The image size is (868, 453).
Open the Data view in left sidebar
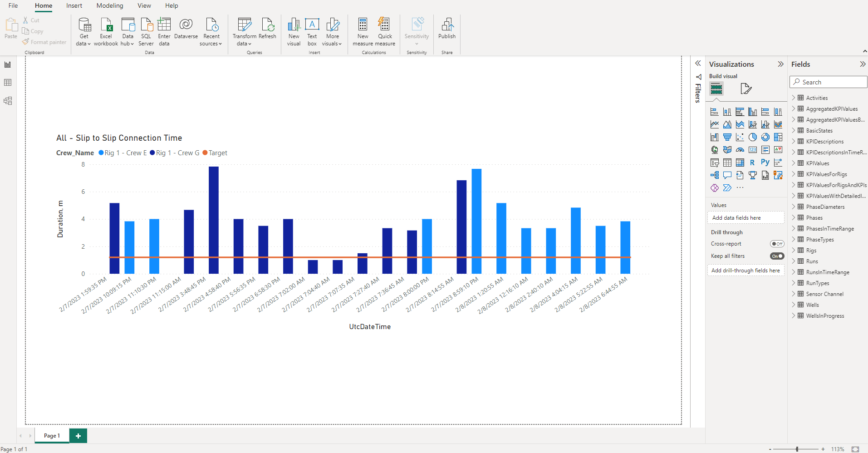[x=8, y=83]
